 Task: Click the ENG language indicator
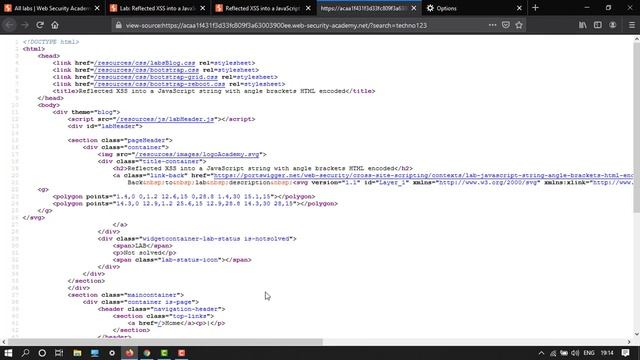tap(589, 353)
